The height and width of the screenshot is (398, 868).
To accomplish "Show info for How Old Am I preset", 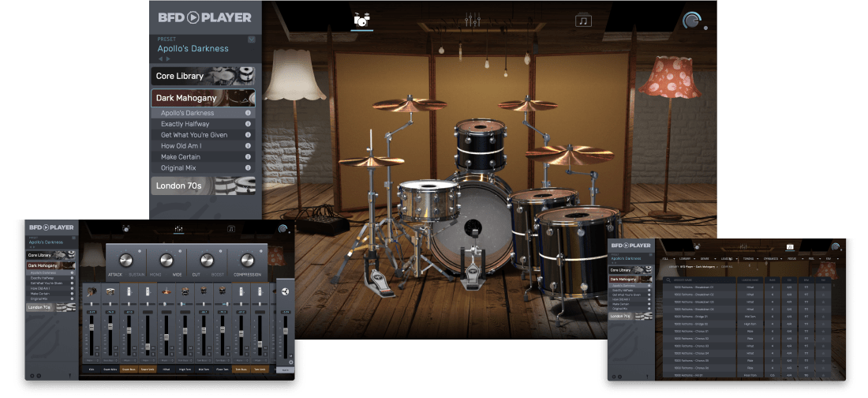I will 248,146.
